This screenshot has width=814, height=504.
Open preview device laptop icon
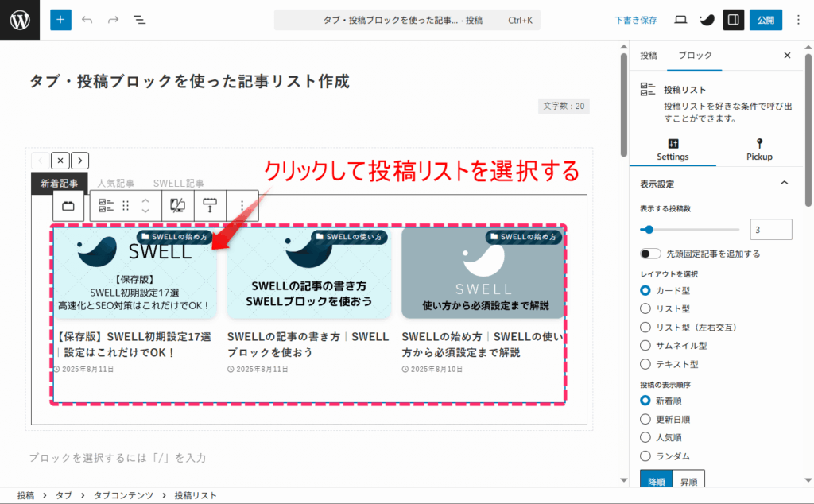(x=680, y=20)
